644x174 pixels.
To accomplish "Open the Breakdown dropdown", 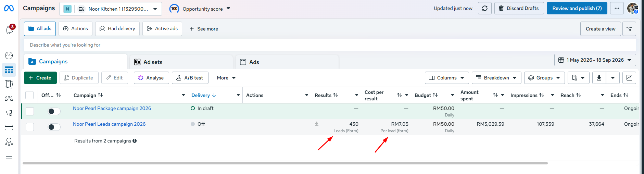I will (496, 78).
